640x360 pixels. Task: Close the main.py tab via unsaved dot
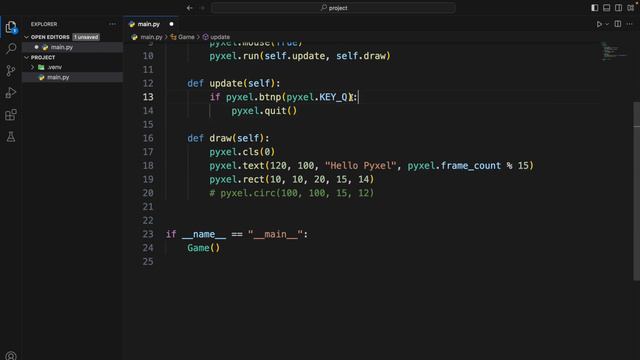(171, 24)
